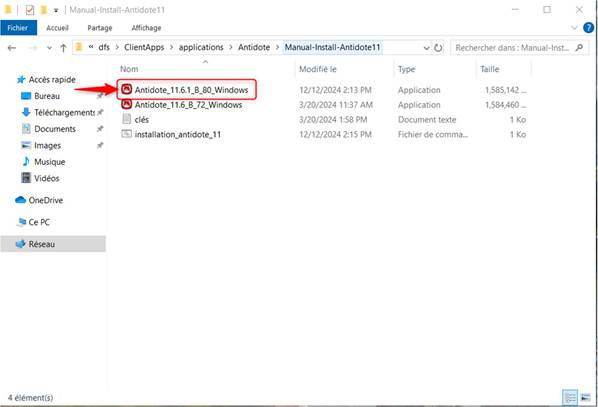Click the Antidote_11.6.1_B_80_Windows application icon

[126, 89]
